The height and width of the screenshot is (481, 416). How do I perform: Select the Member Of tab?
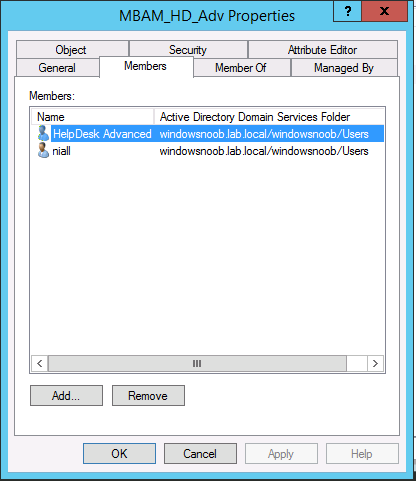241,68
